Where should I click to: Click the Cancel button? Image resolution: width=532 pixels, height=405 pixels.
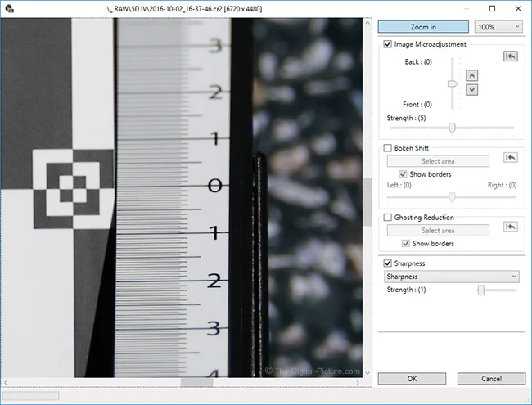coord(491,379)
